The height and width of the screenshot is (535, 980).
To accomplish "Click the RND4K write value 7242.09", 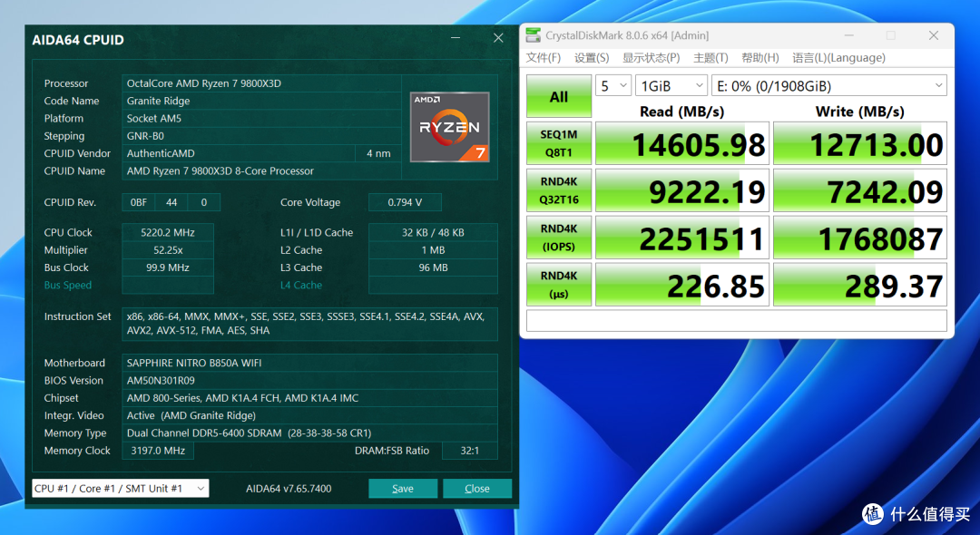I will point(860,190).
